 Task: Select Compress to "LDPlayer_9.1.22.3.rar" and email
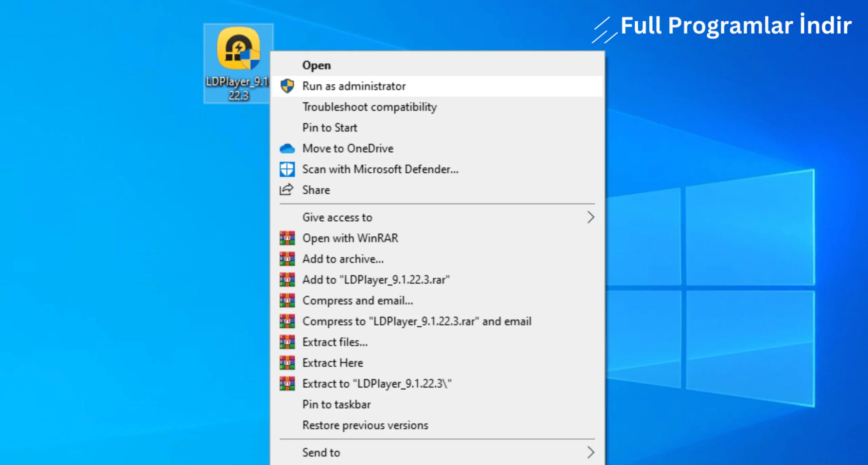pyautogui.click(x=437, y=321)
